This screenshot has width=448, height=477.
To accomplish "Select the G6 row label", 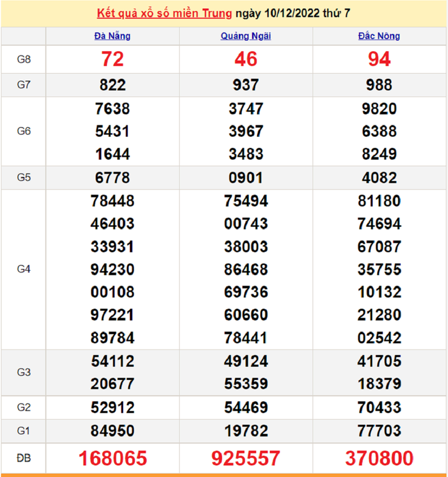I will pos(24,131).
